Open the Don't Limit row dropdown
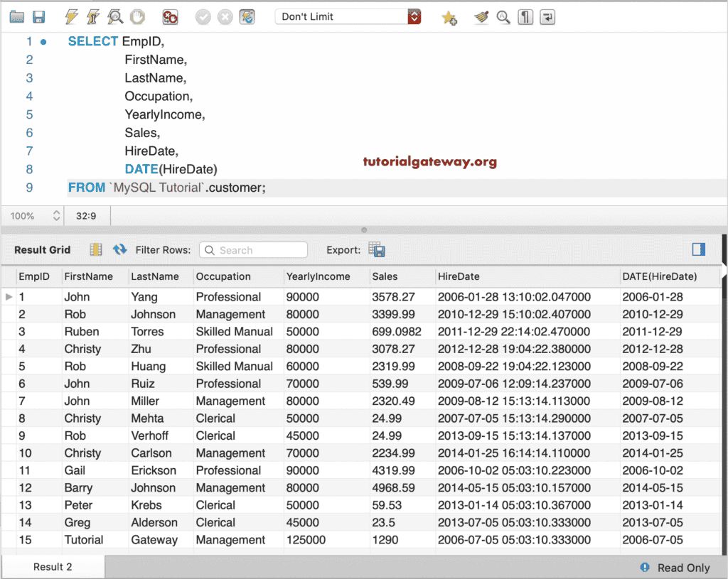The width and height of the screenshot is (728, 579). pyautogui.click(x=414, y=16)
